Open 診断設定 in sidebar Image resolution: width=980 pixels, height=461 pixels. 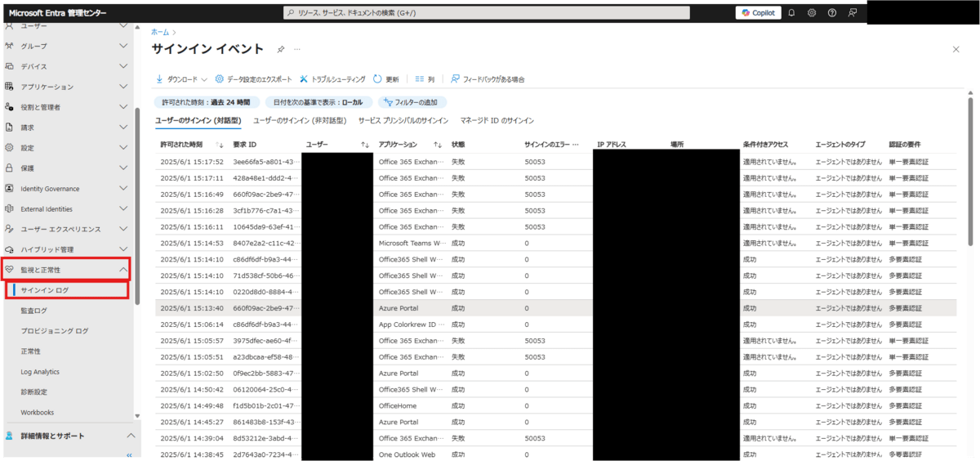tap(34, 392)
